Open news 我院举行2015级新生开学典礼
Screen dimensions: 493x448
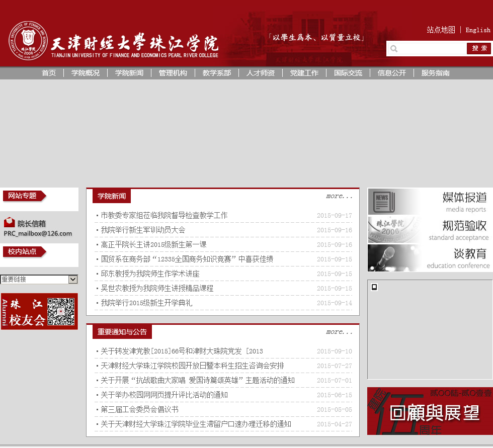tap(146, 303)
